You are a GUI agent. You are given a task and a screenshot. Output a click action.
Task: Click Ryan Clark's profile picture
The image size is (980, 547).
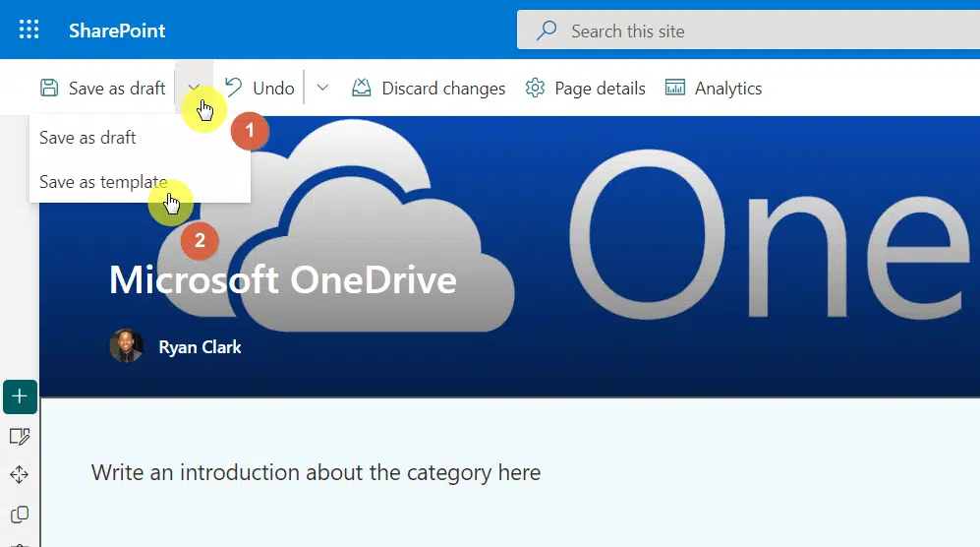click(126, 346)
